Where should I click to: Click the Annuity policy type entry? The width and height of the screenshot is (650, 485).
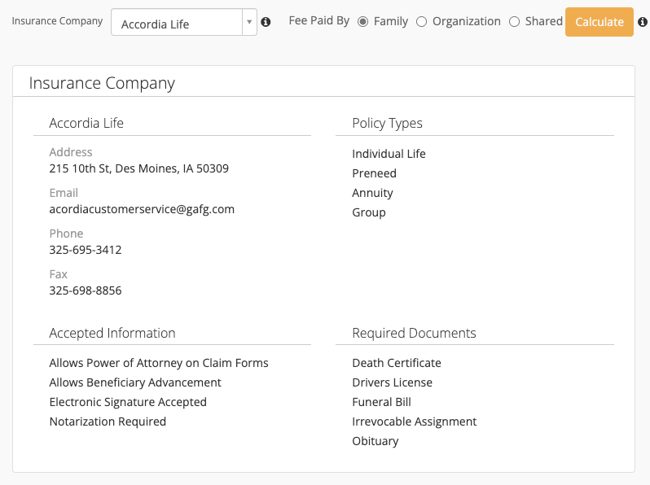(373, 193)
